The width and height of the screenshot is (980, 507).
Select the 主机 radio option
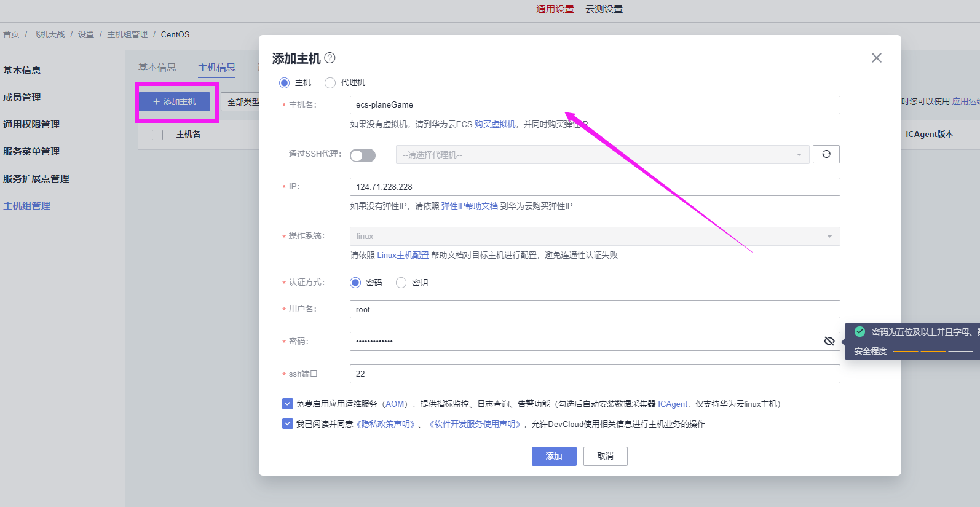284,82
